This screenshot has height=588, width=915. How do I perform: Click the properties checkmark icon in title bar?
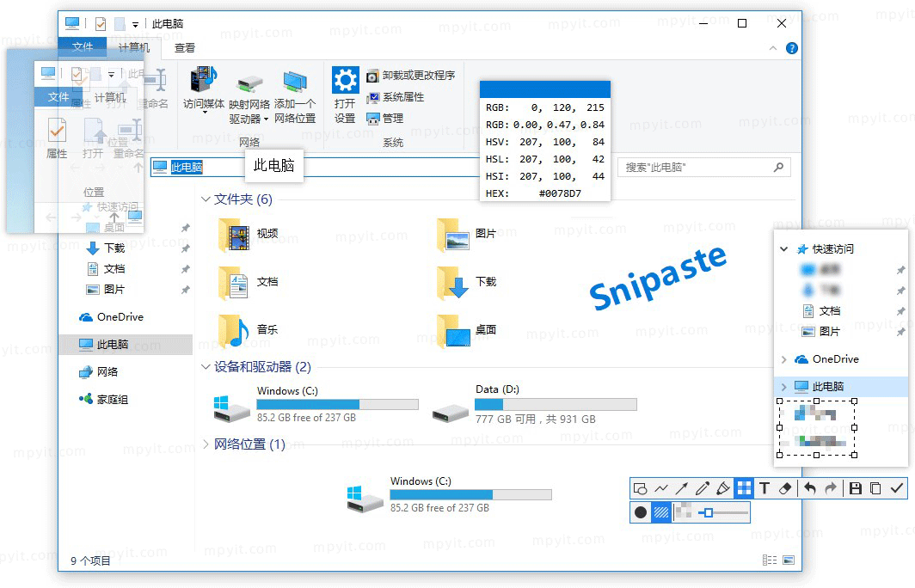(101, 24)
